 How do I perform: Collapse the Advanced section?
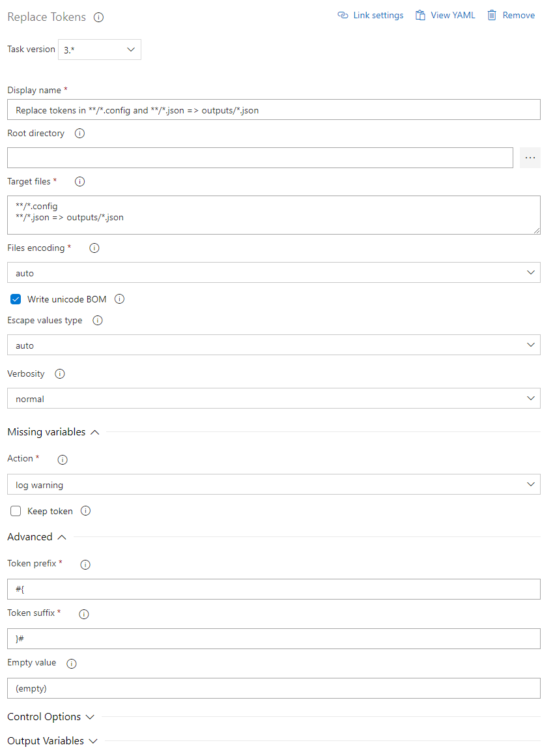point(36,537)
